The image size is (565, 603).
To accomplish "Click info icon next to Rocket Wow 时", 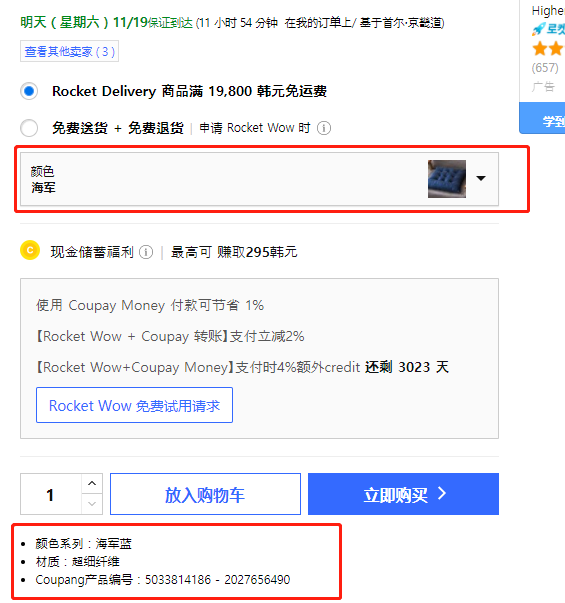I will coord(323,128).
